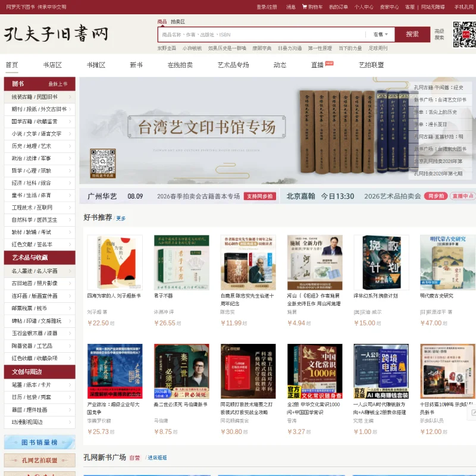Open 高级搜索 advanced search link
The image size is (476, 476).
point(439,35)
